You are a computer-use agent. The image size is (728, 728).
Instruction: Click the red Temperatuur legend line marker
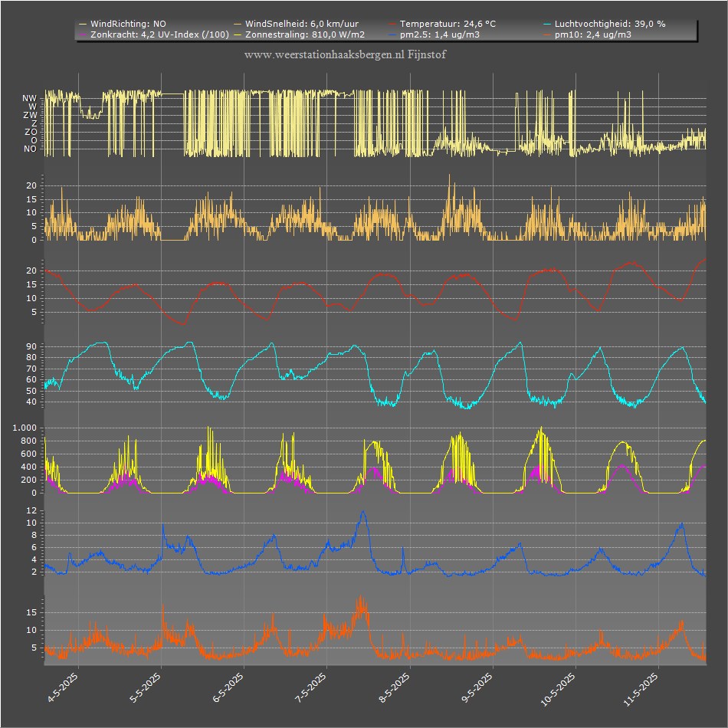click(393, 25)
